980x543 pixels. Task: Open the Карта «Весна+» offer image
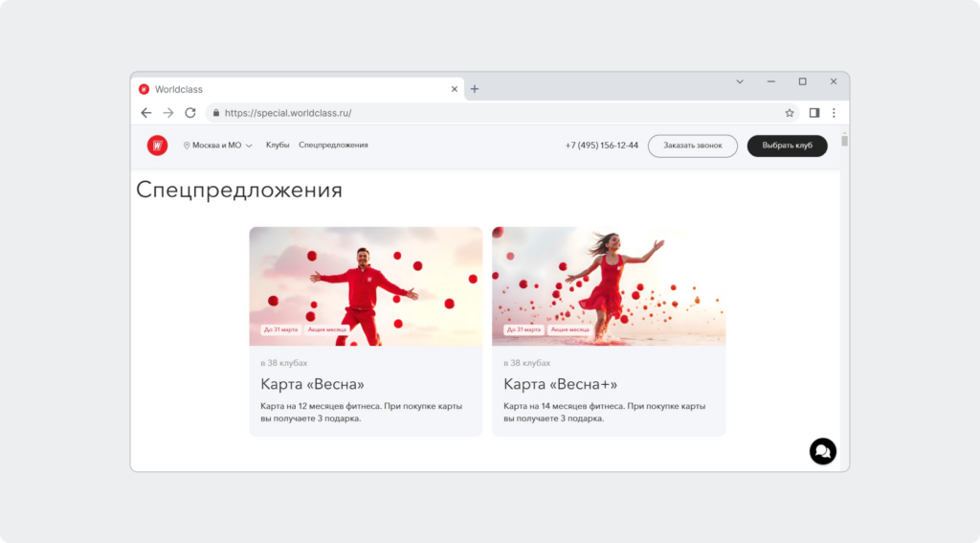coord(609,286)
